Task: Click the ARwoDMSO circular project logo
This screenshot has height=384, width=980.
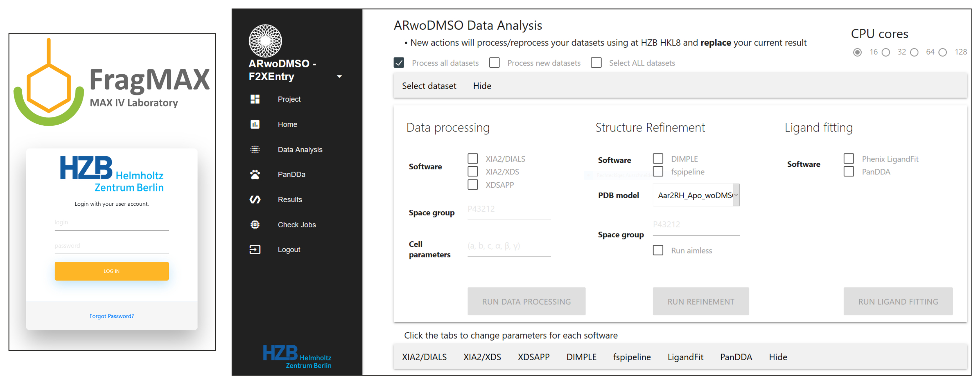Action: 265,41
